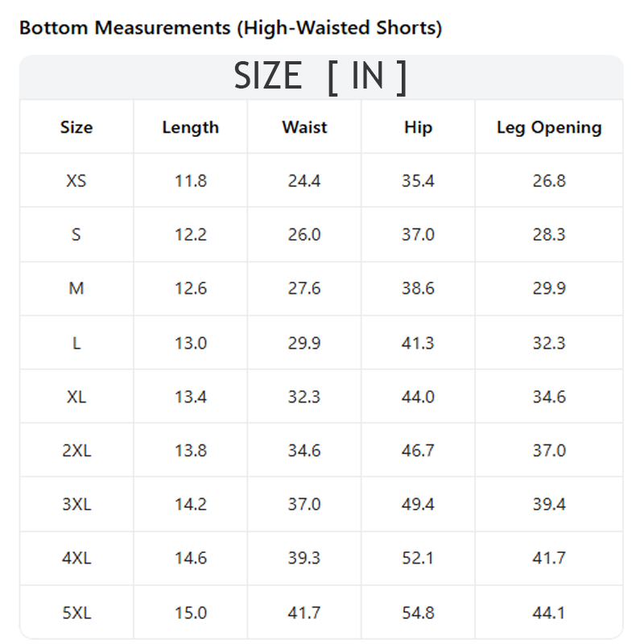Screen dimensions: 644x644
Task: Click the 44.1 leg opening value
Action: pyautogui.click(x=549, y=613)
